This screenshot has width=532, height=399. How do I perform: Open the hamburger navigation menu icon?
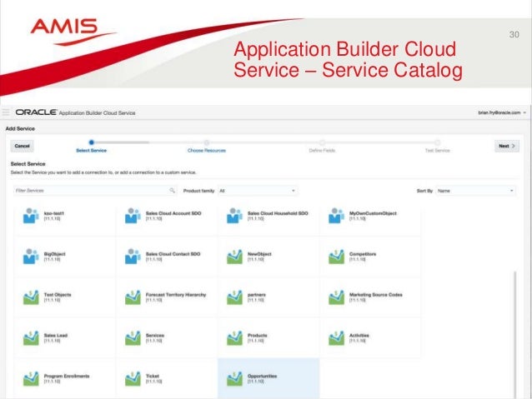(6, 112)
